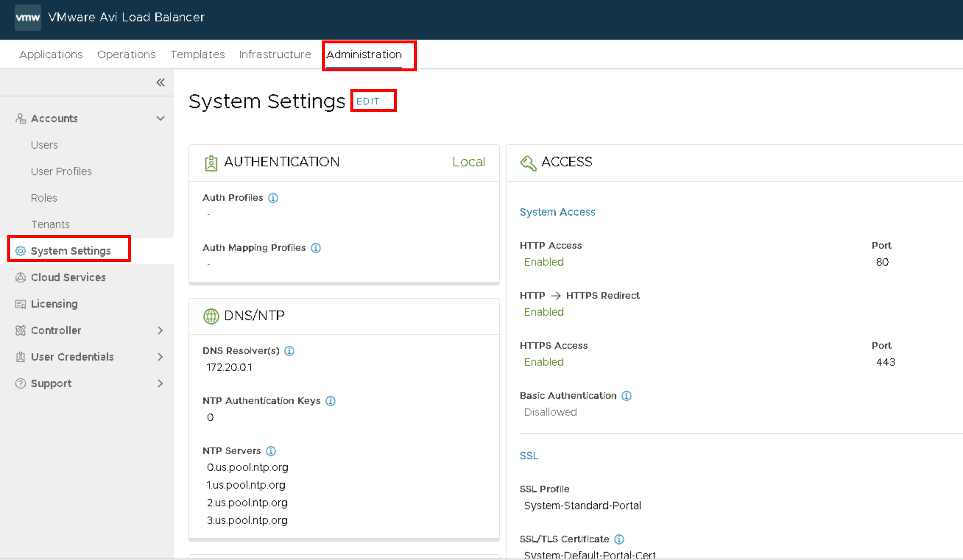963x560 pixels.
Task: Click the DNS/NTP globe icon
Action: [x=211, y=316]
